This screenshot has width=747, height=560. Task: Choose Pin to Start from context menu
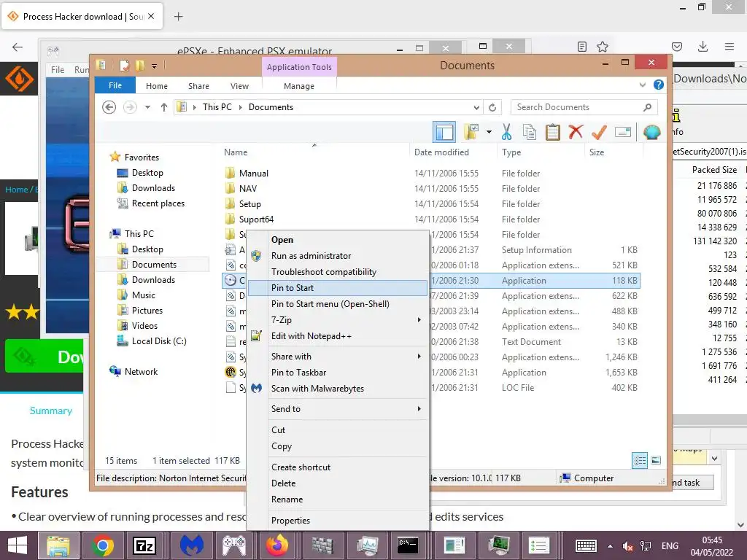coord(338,287)
